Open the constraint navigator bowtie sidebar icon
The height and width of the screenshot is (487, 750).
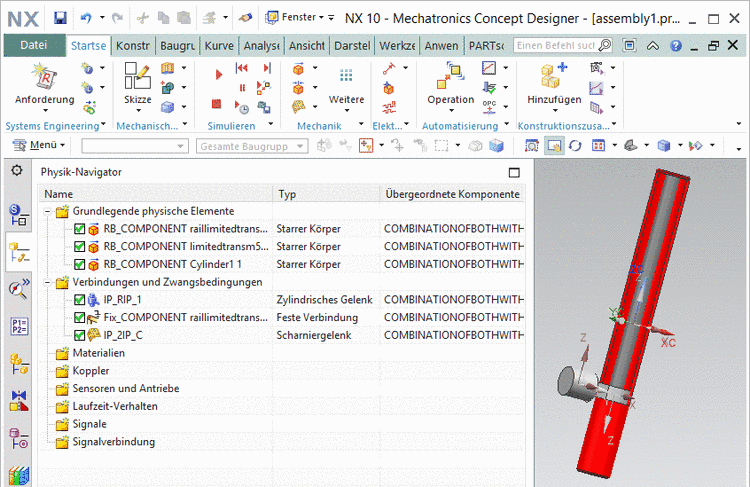click(x=19, y=401)
